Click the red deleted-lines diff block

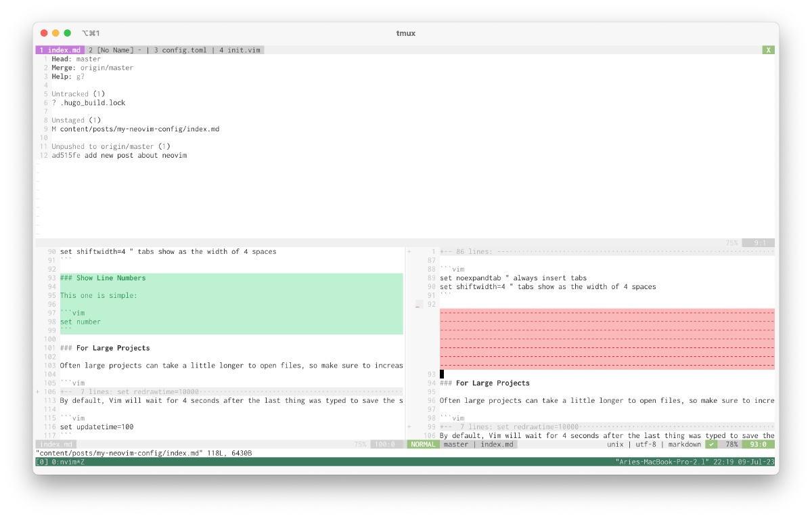point(607,339)
